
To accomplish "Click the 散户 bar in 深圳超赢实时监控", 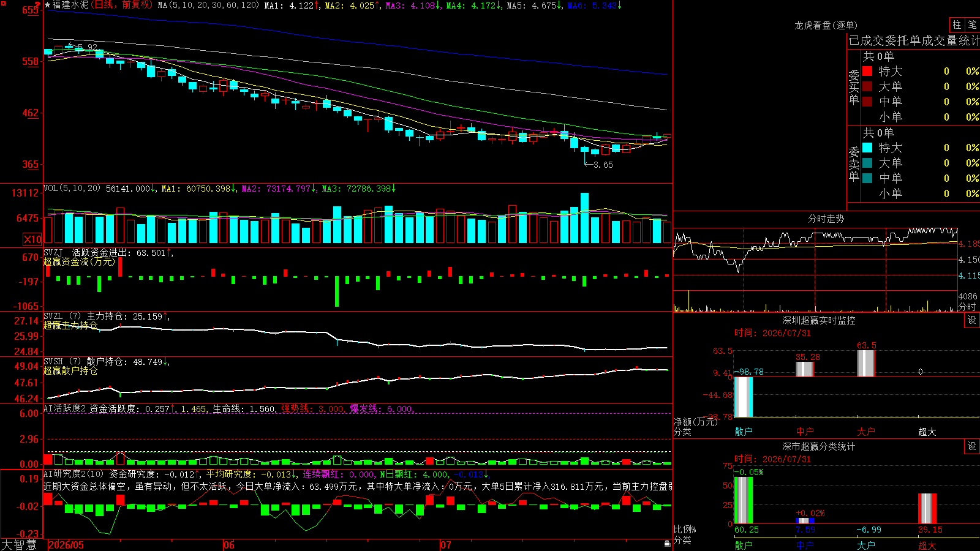I will click(744, 397).
